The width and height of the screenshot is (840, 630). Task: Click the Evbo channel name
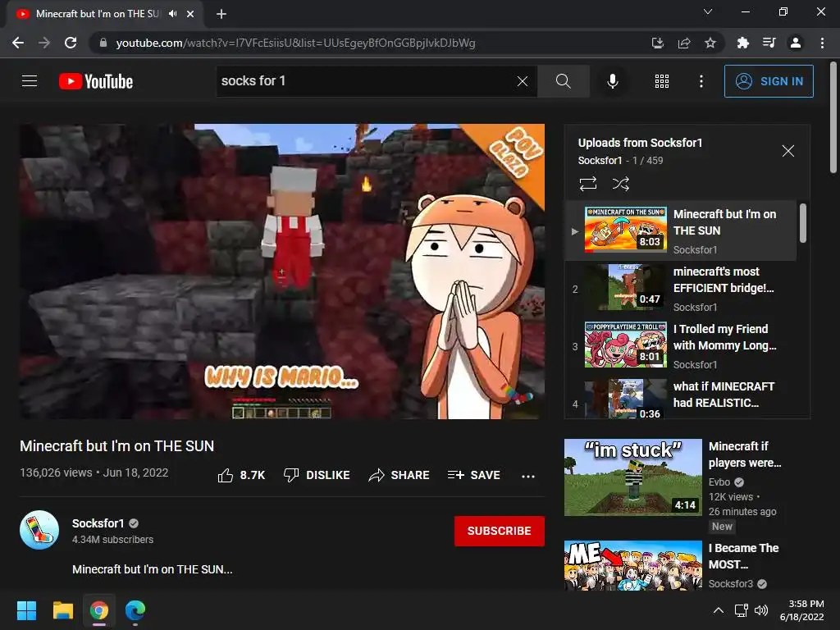(719, 482)
